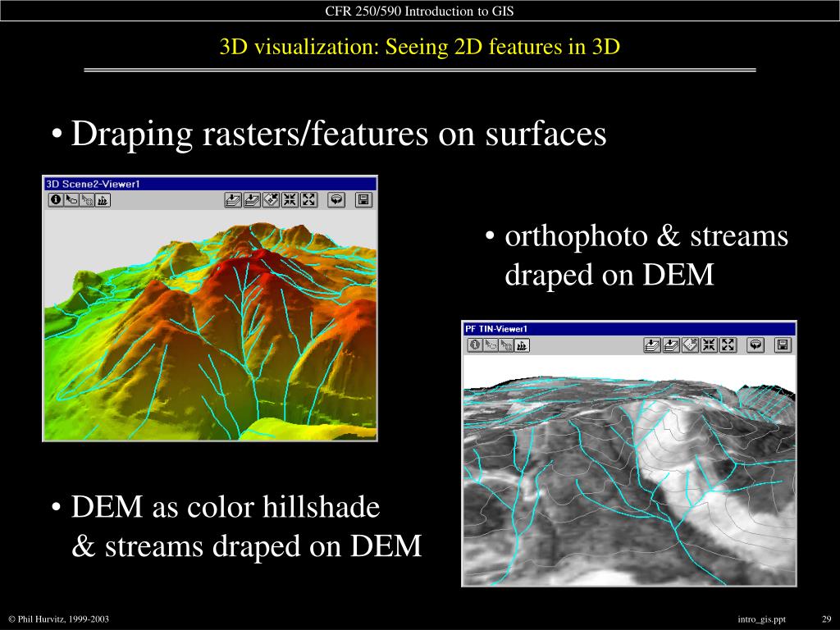Click footer file name 'intro_gis.ppt'
840x630 pixels.
point(761,619)
